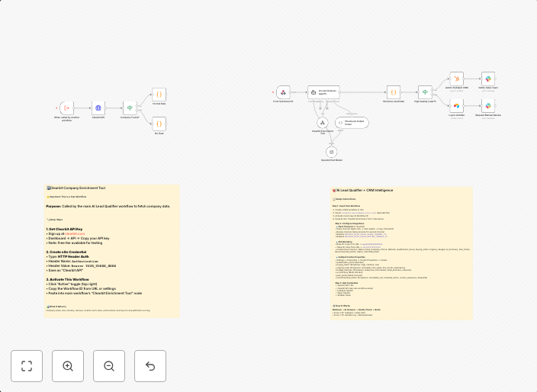Select the Structured Output Parser node
The width and height of the screenshot is (537, 392).
click(352, 122)
